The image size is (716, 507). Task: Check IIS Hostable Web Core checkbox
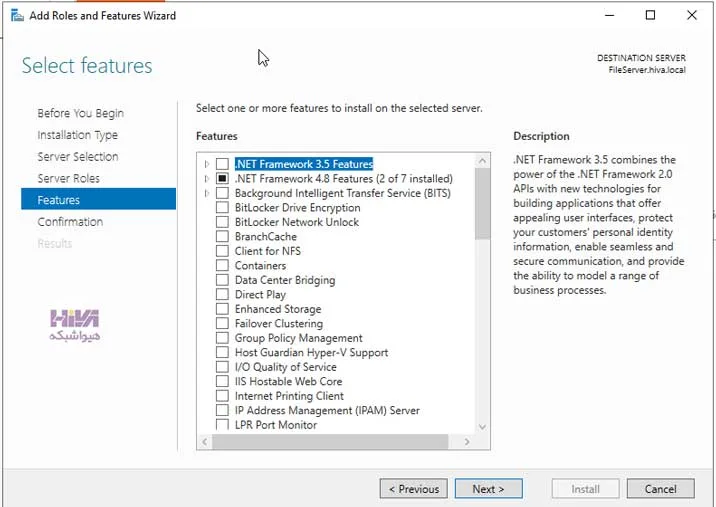(222, 382)
